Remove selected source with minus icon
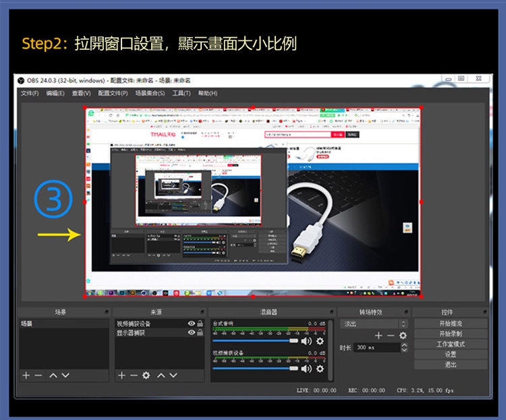The width and height of the screenshot is (506, 420). coord(134,375)
